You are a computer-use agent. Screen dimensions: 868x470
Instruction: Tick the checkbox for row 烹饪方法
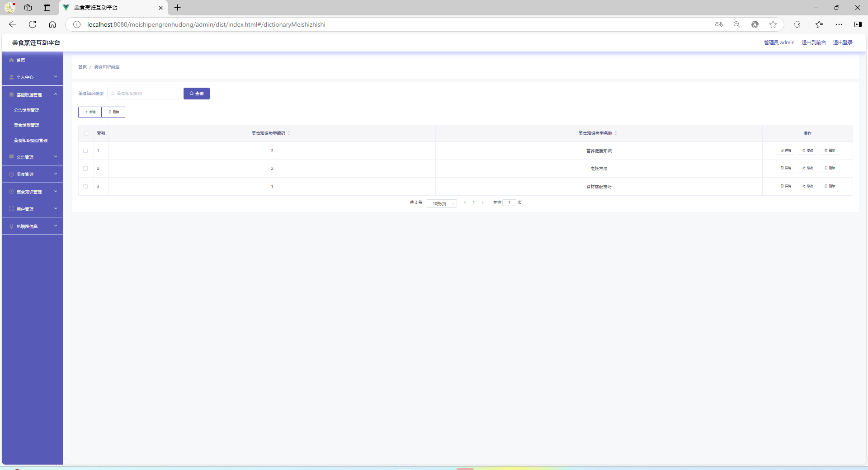(x=85, y=169)
